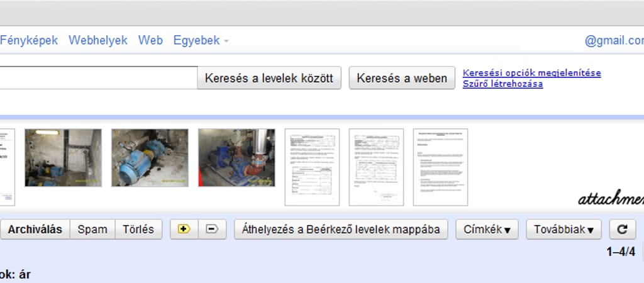The width and height of the screenshot is (644, 283).
Task: Open Webhelyek from the top navigation
Action: (x=98, y=40)
